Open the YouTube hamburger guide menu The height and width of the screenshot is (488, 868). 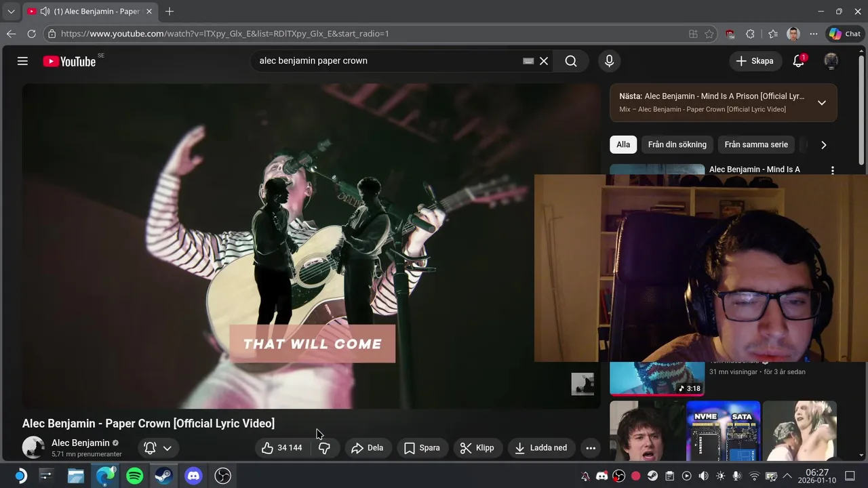click(x=22, y=61)
